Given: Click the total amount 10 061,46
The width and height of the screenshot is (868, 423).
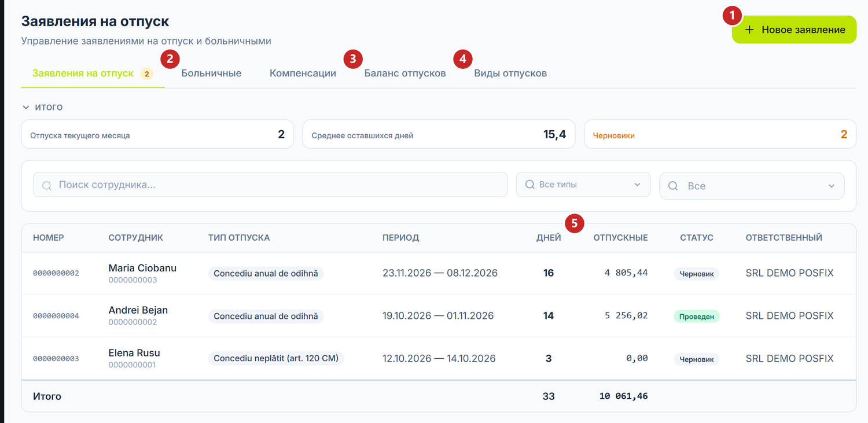Looking at the screenshot, I should coord(624,396).
